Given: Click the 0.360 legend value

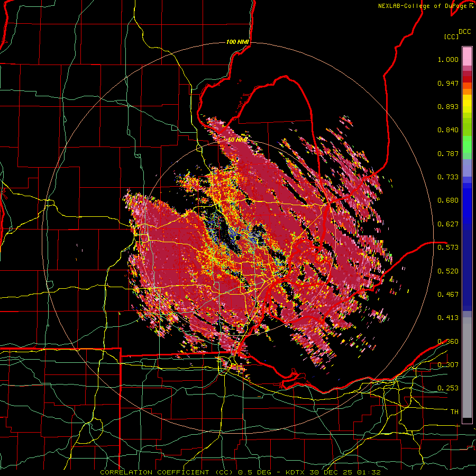Looking at the screenshot, I should point(448,342).
